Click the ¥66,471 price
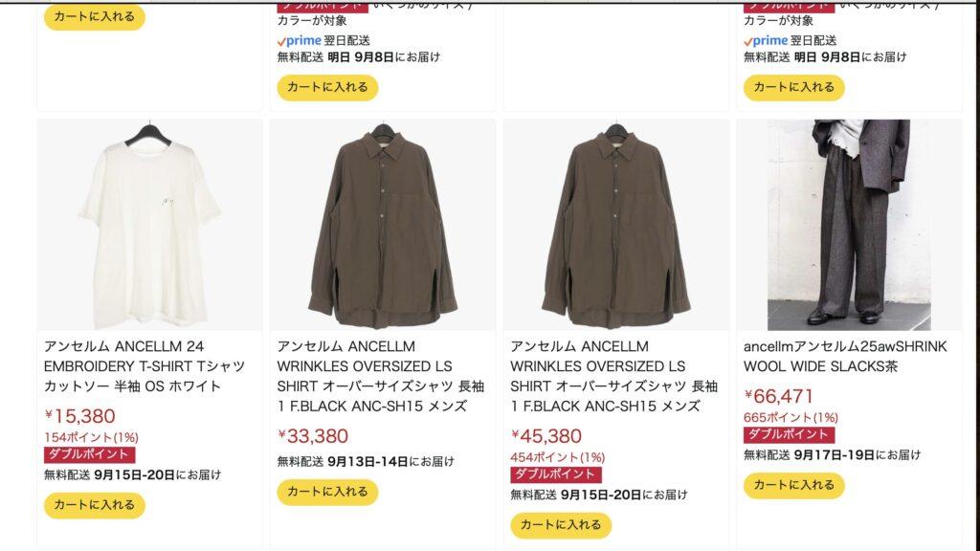980x551 pixels. [x=779, y=396]
